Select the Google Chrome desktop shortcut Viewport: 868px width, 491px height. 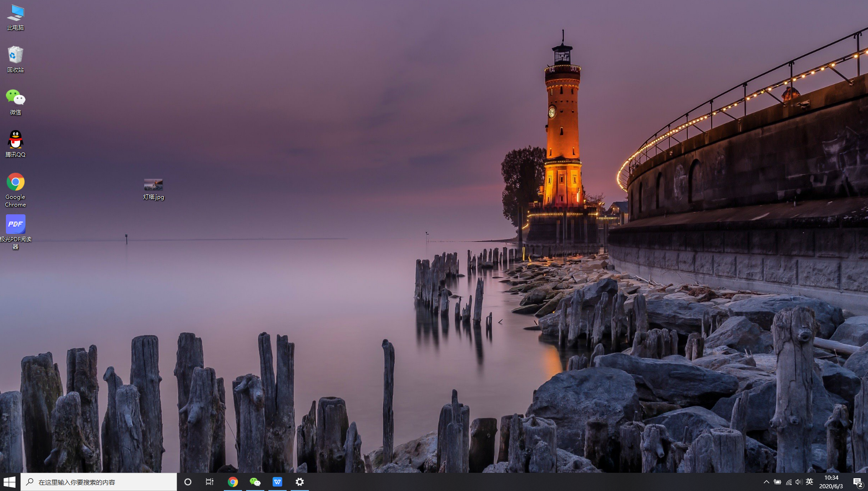point(15,189)
